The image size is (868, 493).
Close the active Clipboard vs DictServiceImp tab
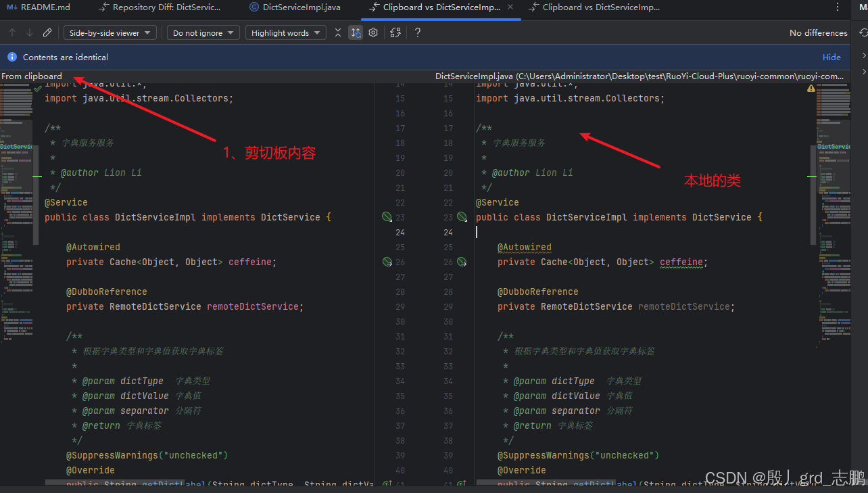[510, 7]
